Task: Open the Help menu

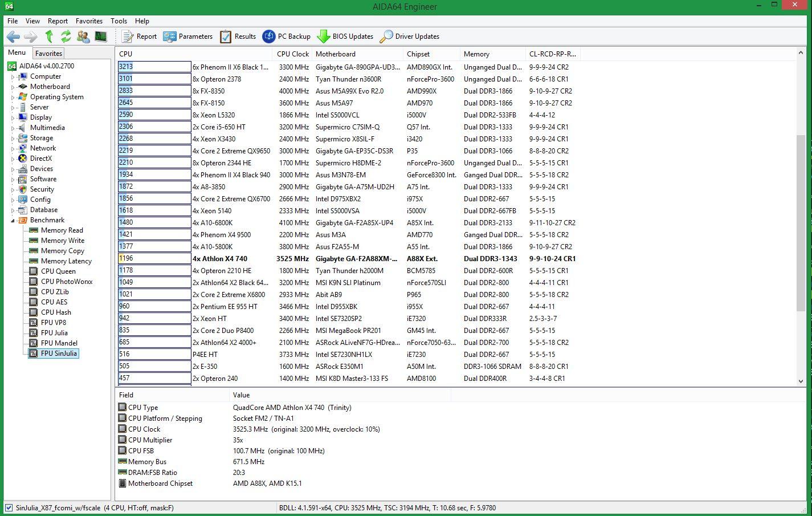Action: (x=142, y=21)
